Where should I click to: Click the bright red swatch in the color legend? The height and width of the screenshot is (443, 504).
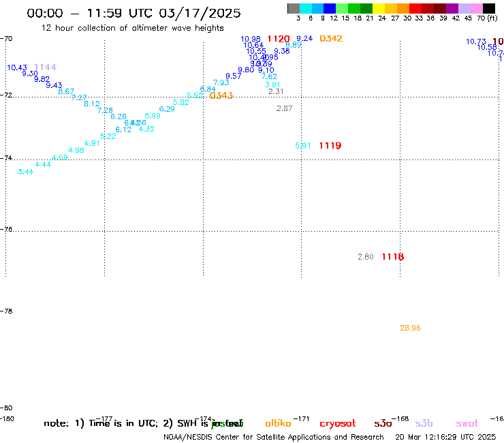(x=415, y=8)
